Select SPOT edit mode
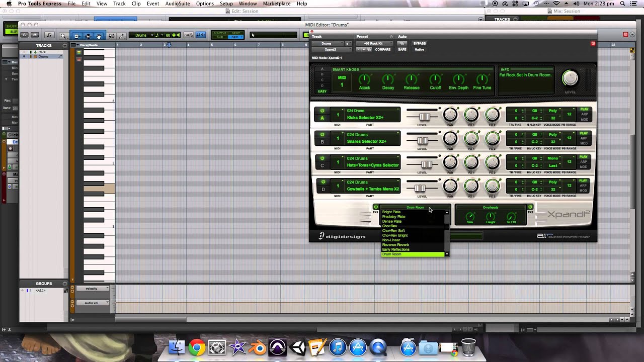This screenshot has height=362, width=644. (235, 33)
